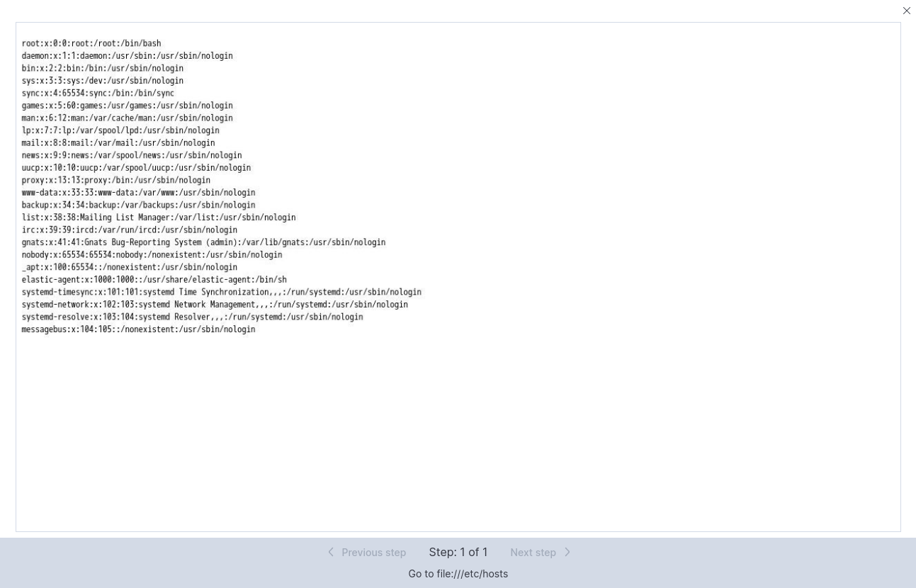The image size is (916, 588).
Task: Click the 'bin:x:2:2' line
Action: [102, 69]
